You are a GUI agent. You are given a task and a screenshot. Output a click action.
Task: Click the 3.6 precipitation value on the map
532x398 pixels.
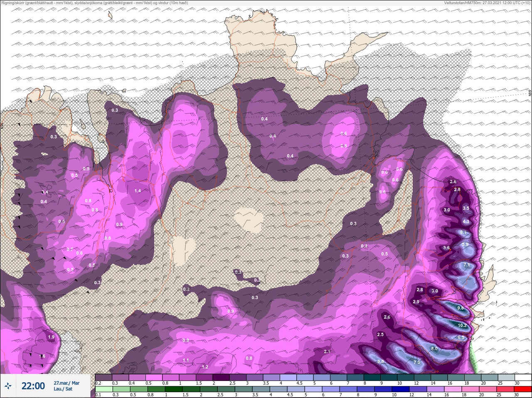446,248
